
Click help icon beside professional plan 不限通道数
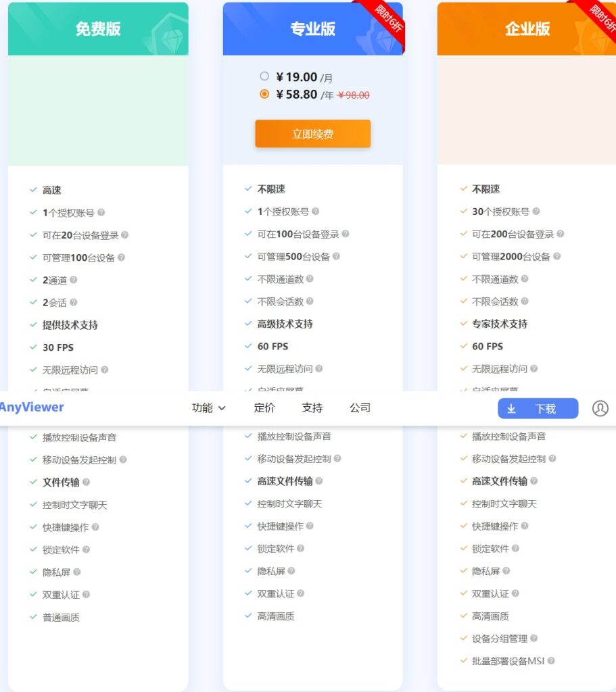[x=310, y=278]
